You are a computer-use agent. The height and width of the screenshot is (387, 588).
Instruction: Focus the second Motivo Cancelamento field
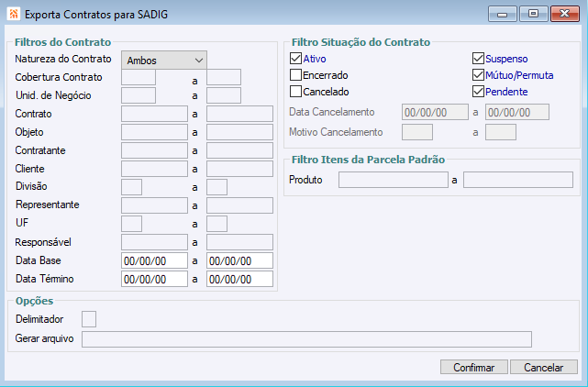click(x=501, y=132)
